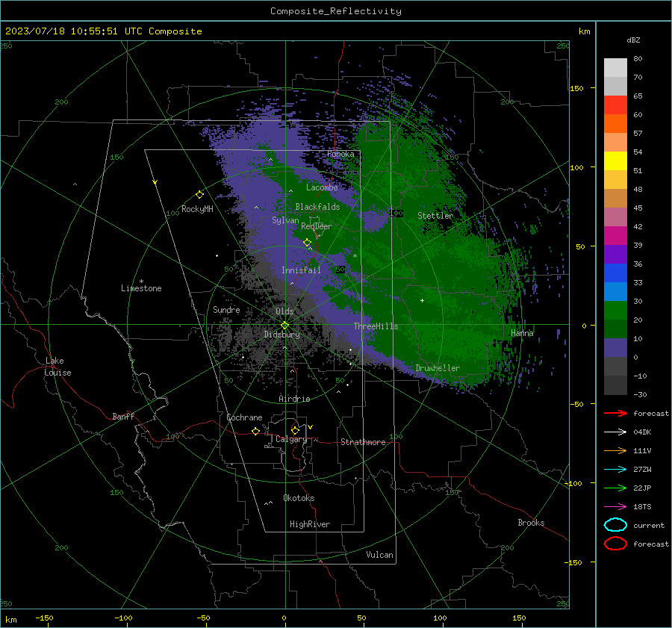Click the cyan current ellipse icon
Image resolution: width=672 pixels, height=628 pixels.
point(615,525)
